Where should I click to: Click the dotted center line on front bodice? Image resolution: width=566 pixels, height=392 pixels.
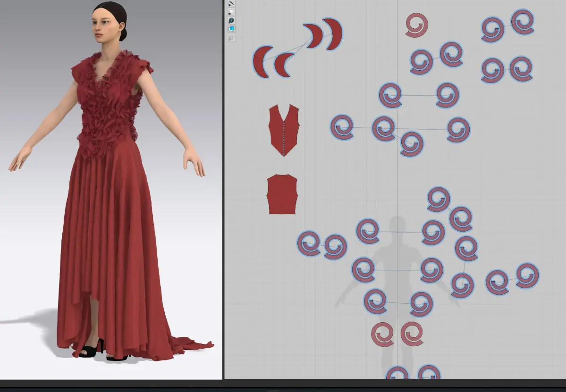coord(284,137)
